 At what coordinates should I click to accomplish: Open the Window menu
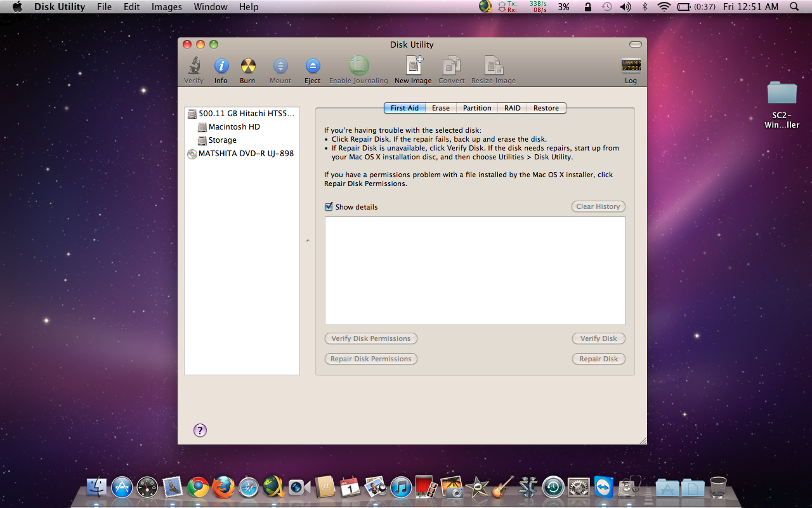point(211,7)
